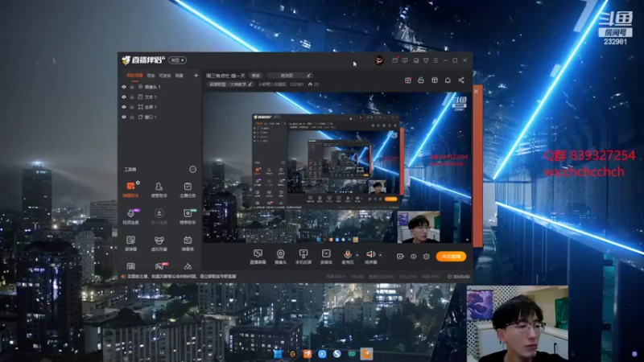
Task: Open the message/feedback icon in the title bar
Action: tap(405, 60)
